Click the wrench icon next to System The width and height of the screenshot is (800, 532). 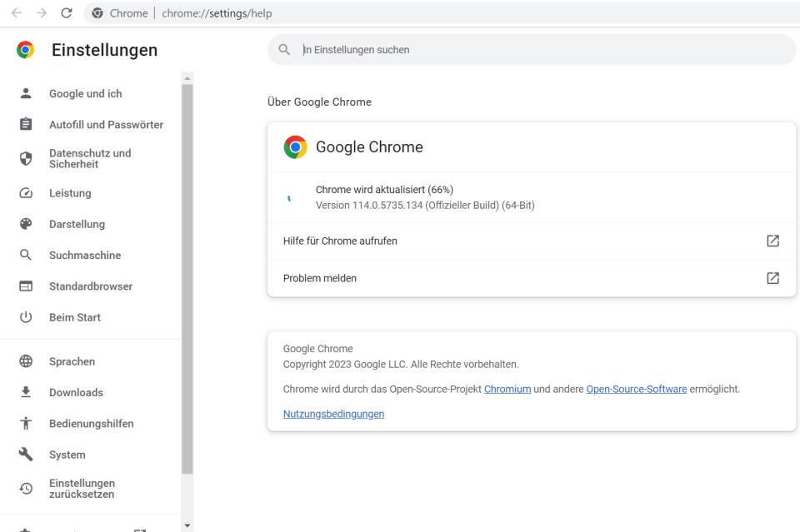pos(26,454)
